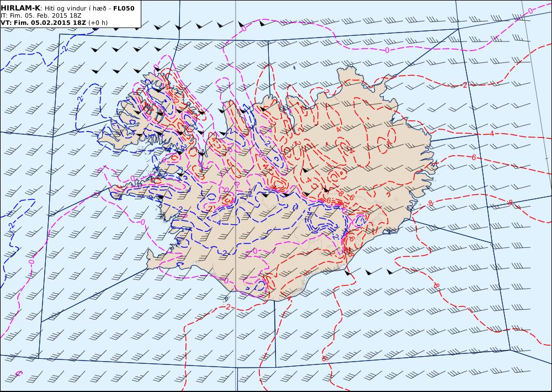Select the FL050 flight level label

click(x=124, y=8)
